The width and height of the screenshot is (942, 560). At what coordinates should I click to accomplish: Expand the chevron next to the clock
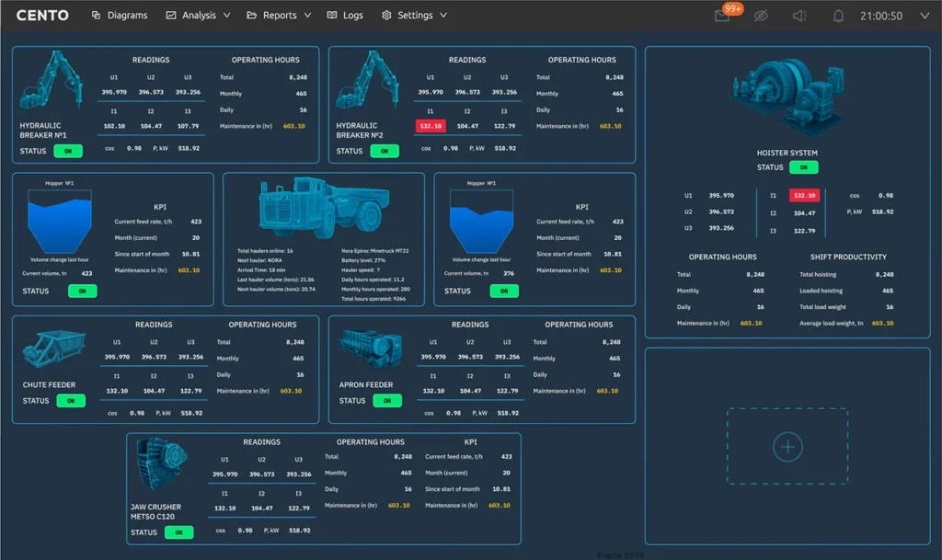tap(924, 16)
